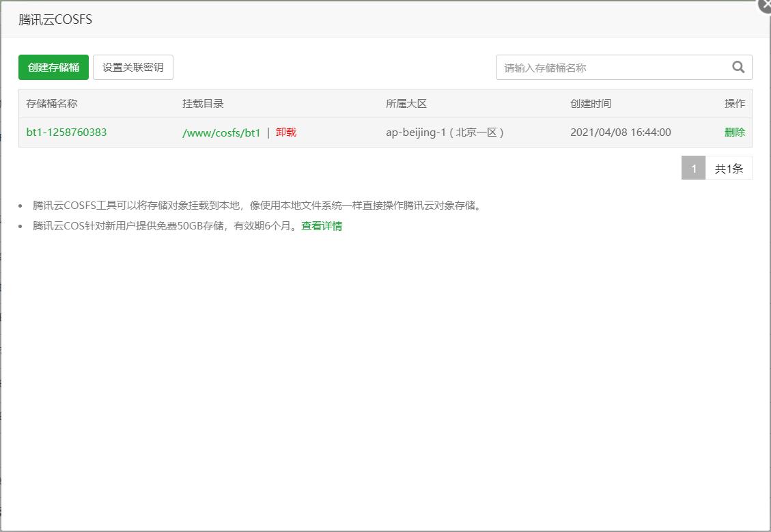Open mount directory /www/cosfs/bt1
The width and height of the screenshot is (771, 532).
pyautogui.click(x=221, y=132)
